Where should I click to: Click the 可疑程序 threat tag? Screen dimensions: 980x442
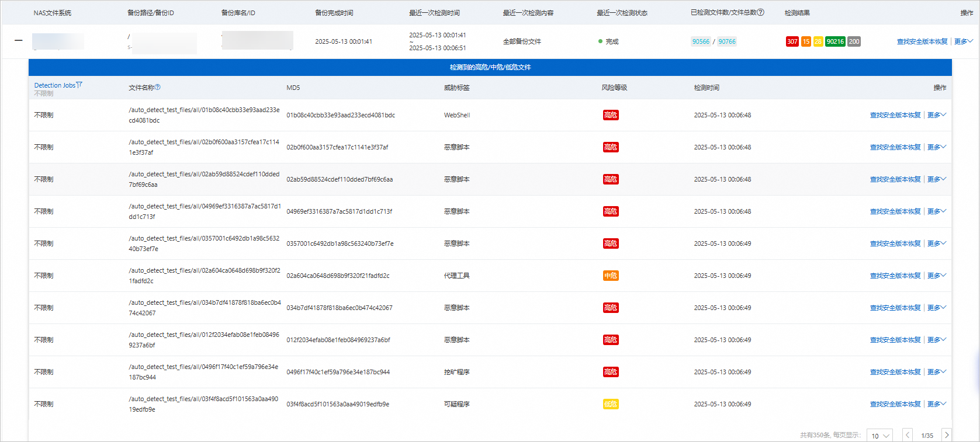[457, 404]
